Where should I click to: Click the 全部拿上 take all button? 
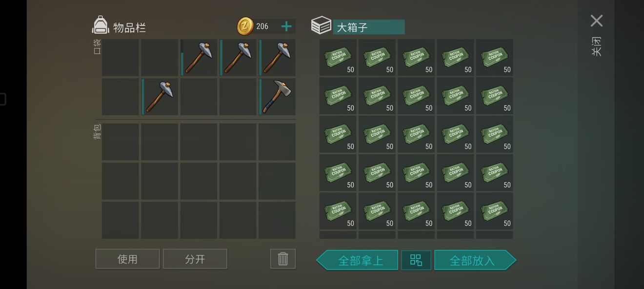[357, 260]
